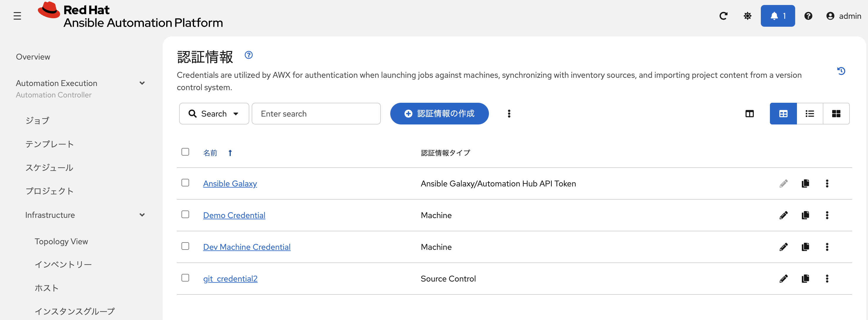The image size is (868, 320).
Task: Open the hamburger navigation menu
Action: pyautogui.click(x=17, y=16)
